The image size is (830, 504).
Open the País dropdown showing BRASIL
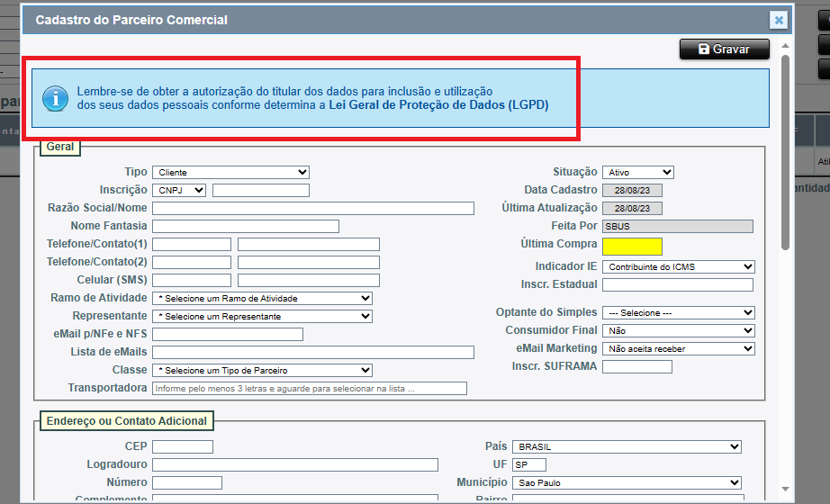click(626, 446)
